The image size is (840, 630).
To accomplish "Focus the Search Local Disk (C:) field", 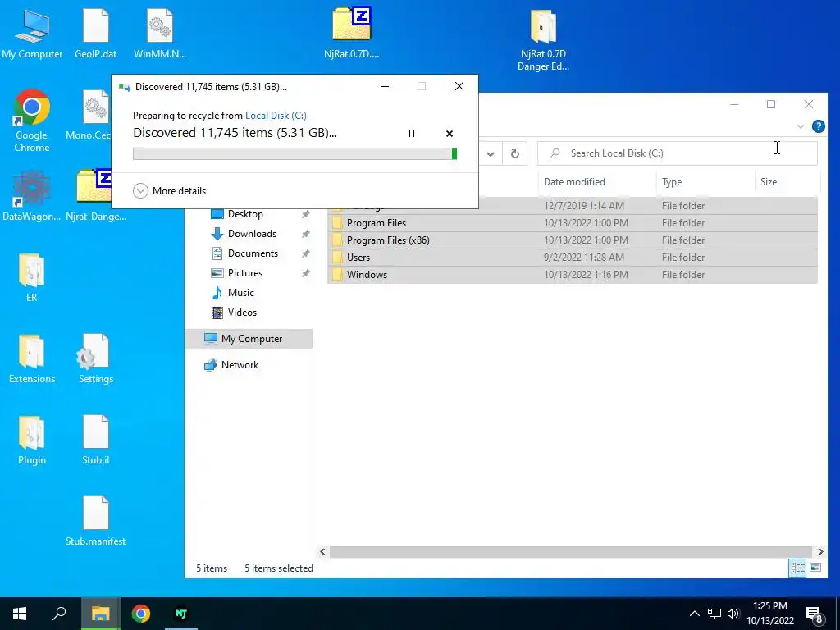I will [677, 153].
